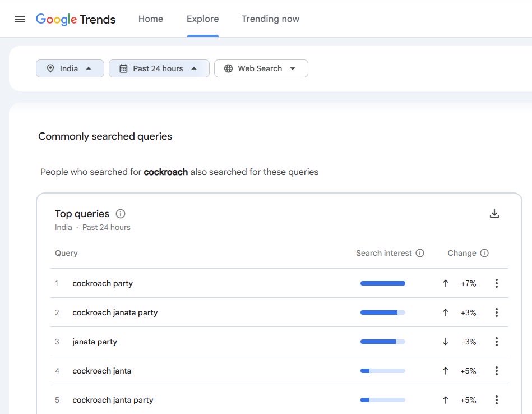
Task: Click the cockroach party search interest bar
Action: pos(383,283)
